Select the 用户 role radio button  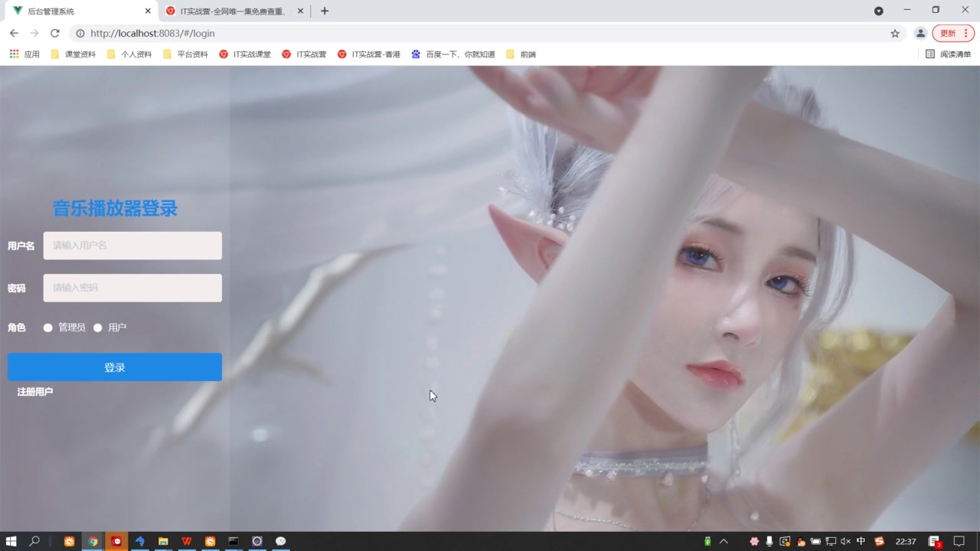click(98, 328)
